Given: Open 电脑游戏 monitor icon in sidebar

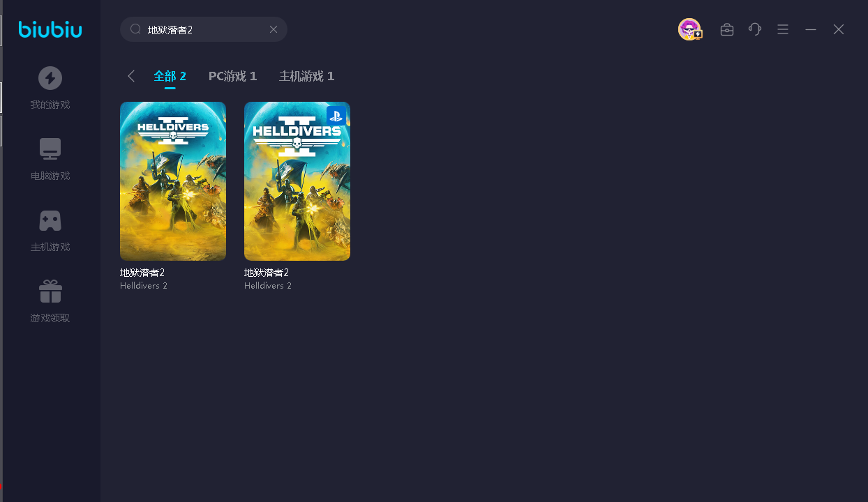Looking at the screenshot, I should click(50, 149).
